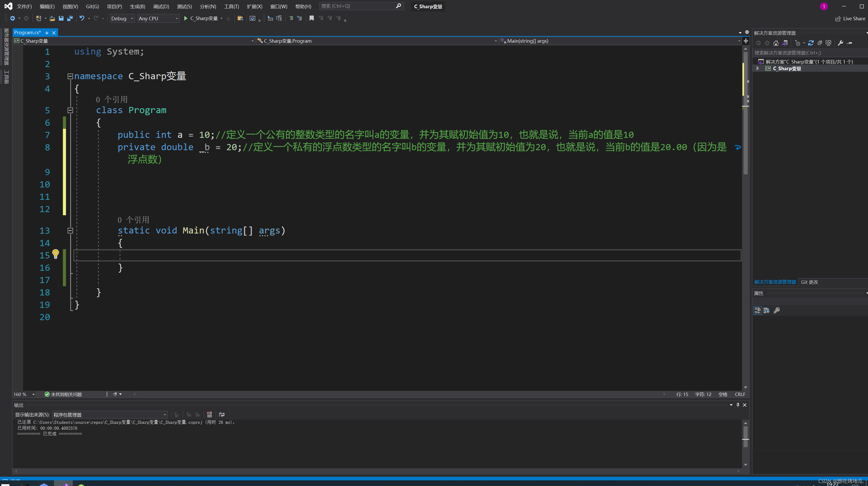Click the blue Sync/Refresh icon in Solution Explorer
The width and height of the screenshot is (868, 486).
point(811,43)
